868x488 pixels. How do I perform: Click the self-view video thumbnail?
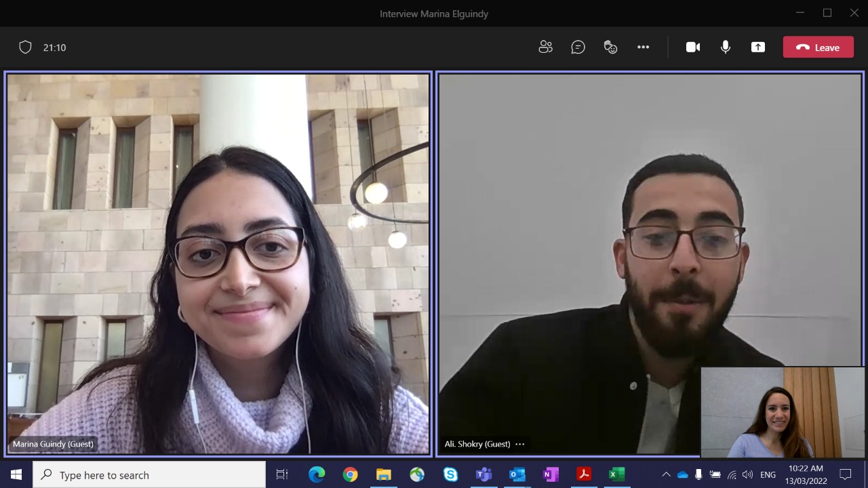(x=783, y=412)
